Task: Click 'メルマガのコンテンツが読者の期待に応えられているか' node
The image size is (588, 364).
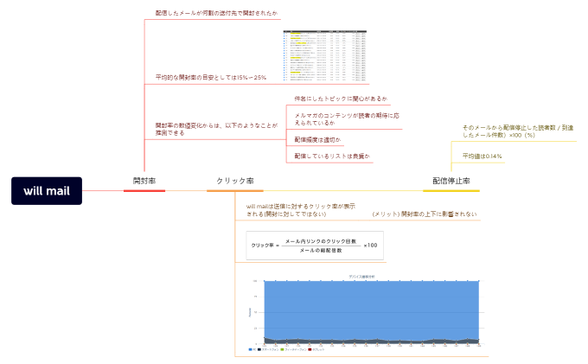Action: [345, 118]
